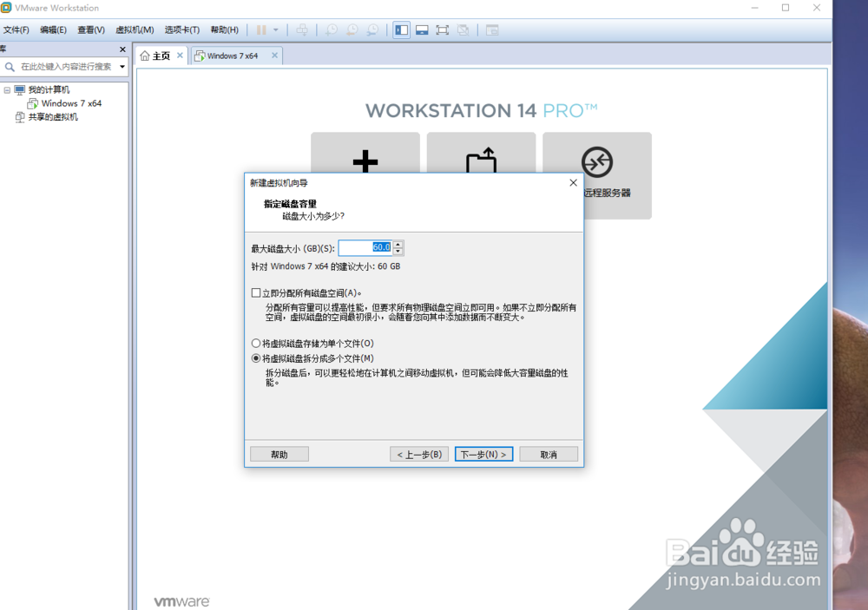Select Windows 7 x64 in the library tree

(71, 103)
